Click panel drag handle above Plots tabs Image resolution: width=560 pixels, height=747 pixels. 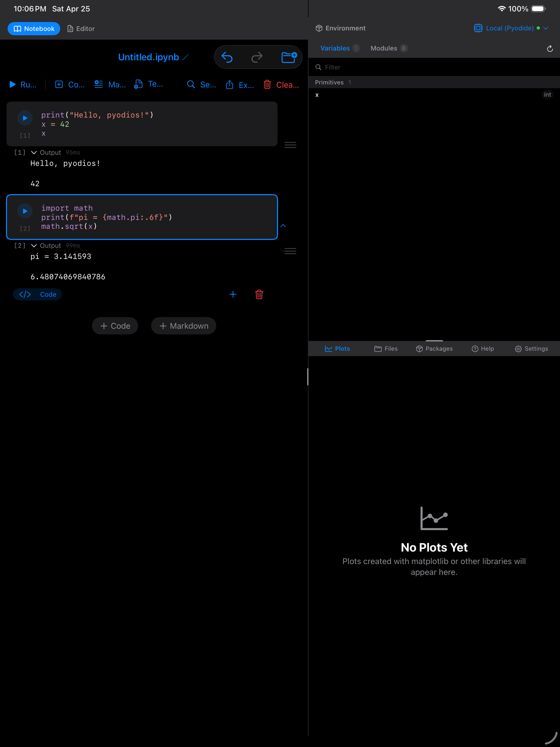434,341
